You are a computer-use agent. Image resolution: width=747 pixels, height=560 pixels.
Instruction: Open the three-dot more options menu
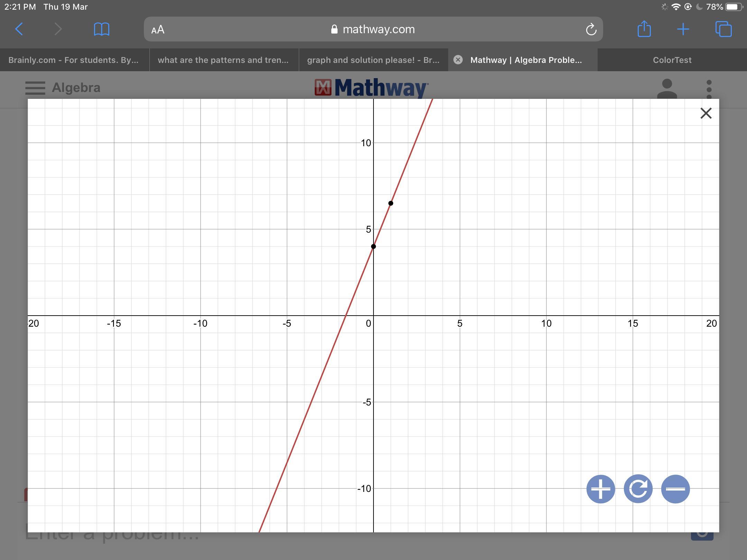pos(709,88)
